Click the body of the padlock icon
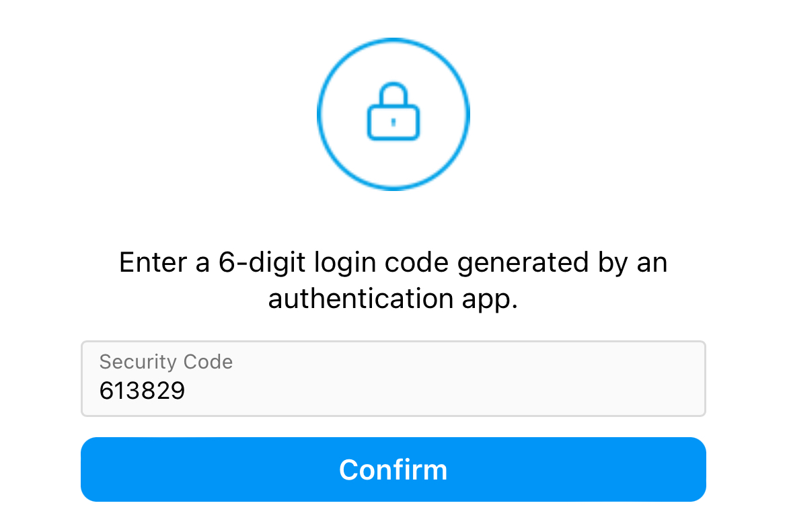 point(394,122)
